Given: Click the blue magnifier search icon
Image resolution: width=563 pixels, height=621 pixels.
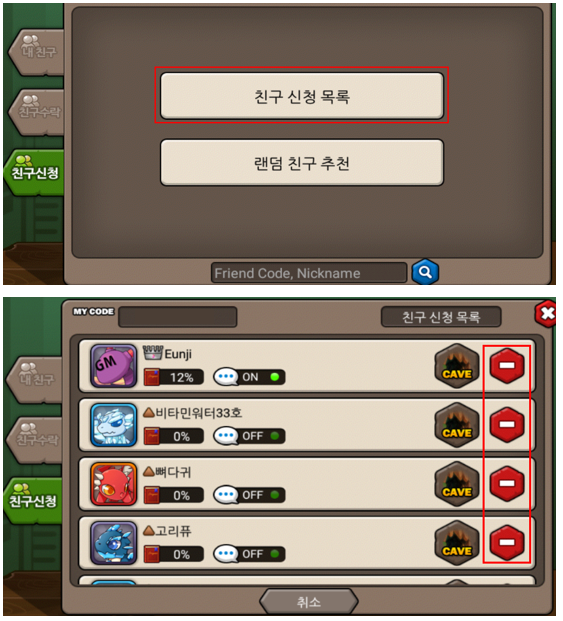Looking at the screenshot, I should [x=425, y=272].
